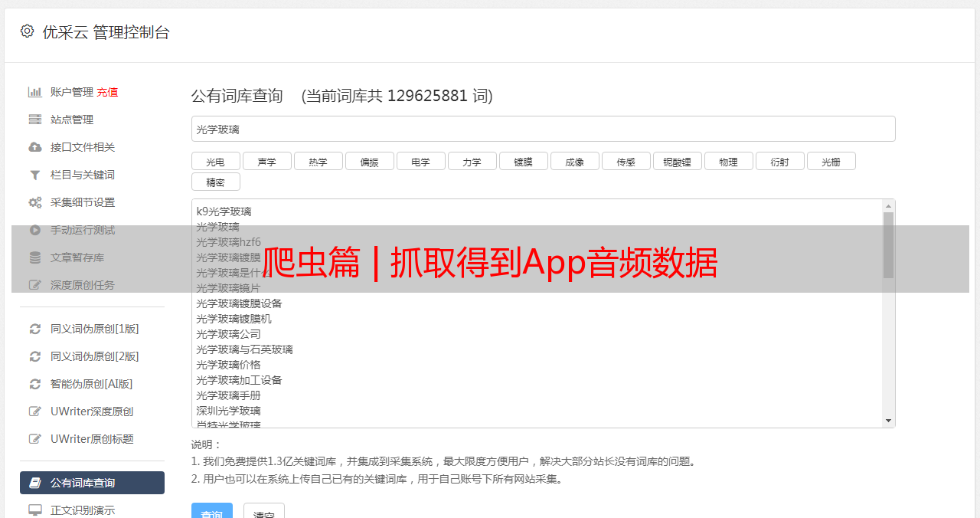Choose the 电学 tag button

(x=420, y=161)
